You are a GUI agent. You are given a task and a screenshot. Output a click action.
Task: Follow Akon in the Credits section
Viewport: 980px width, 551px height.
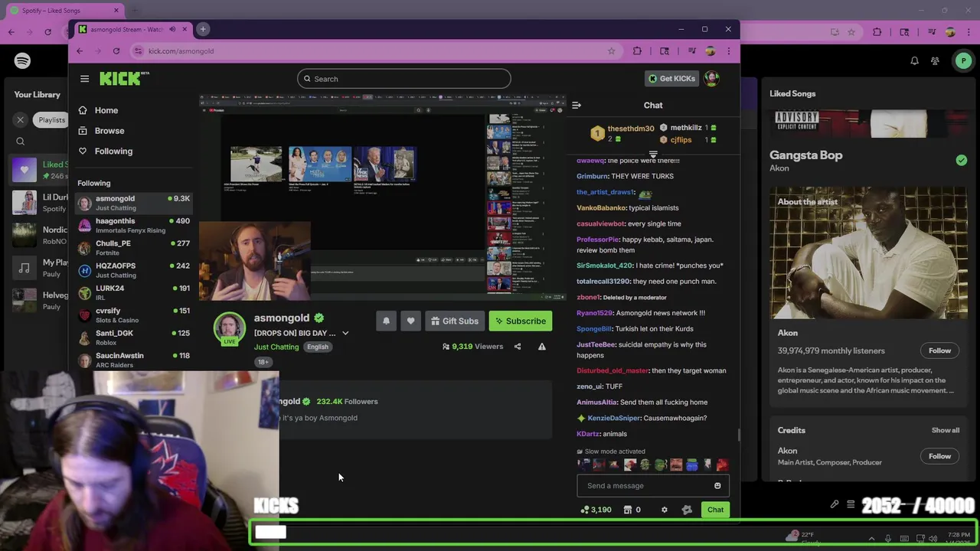point(939,457)
